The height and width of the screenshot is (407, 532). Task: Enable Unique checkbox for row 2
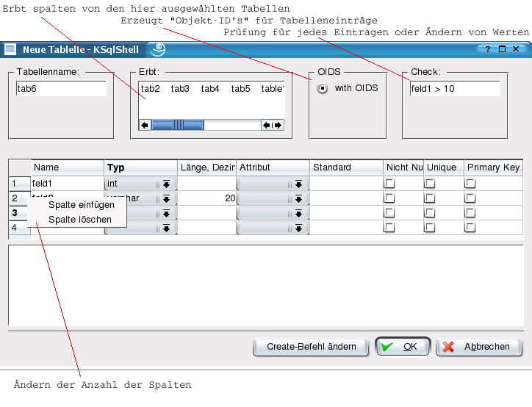point(430,198)
